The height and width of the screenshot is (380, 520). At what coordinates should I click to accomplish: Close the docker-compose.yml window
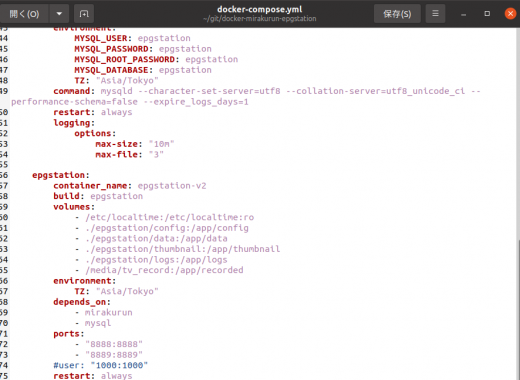[510, 14]
